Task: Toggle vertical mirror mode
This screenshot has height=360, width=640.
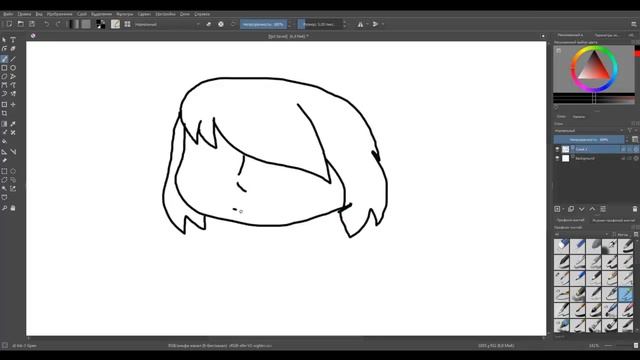Action: click(x=375, y=24)
